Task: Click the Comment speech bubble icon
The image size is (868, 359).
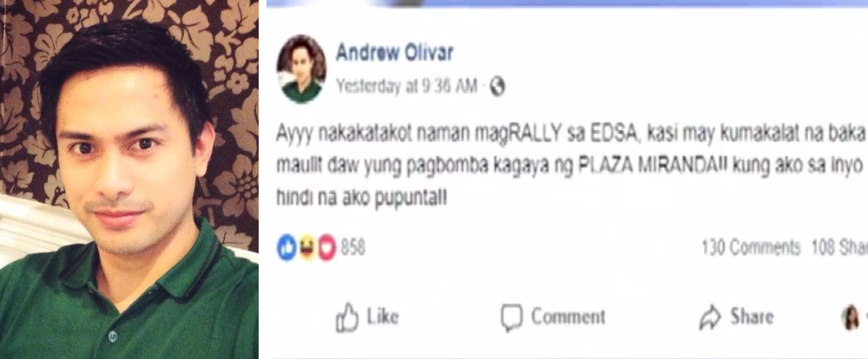Action: (x=511, y=317)
